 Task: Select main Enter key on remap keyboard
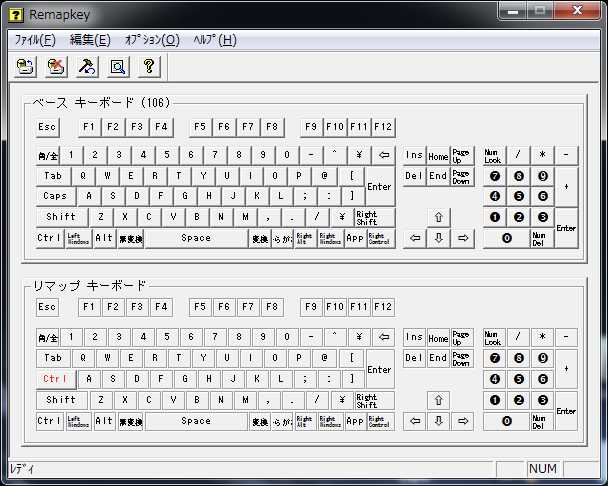coord(380,369)
